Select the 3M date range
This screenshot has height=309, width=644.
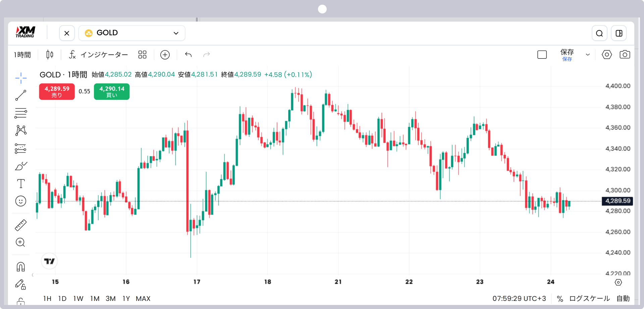111,299
